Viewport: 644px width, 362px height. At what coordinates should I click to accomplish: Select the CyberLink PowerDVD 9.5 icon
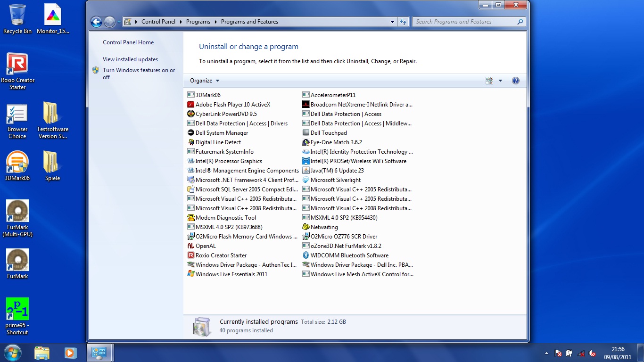(x=191, y=114)
